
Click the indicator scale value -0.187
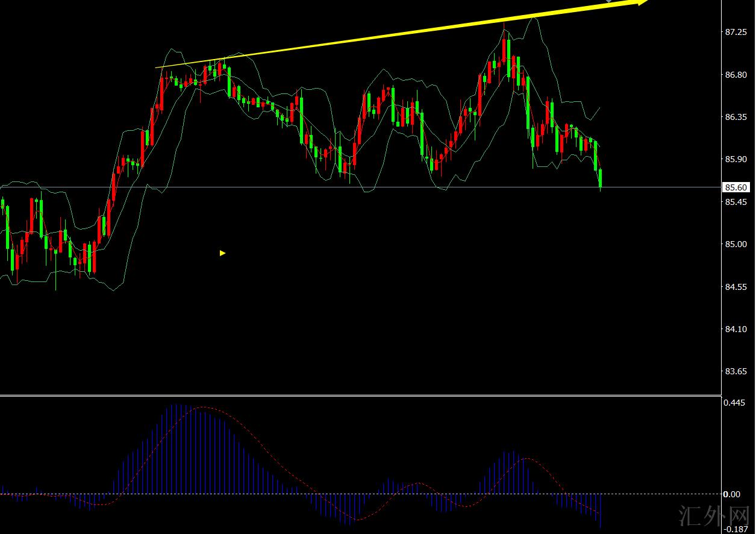(736, 529)
